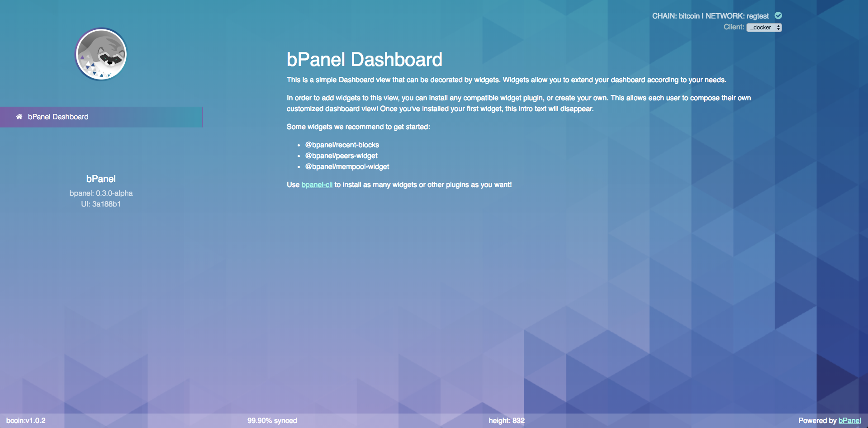868x428 pixels.
Task: Click the UI: 3a188b1 commit text
Action: click(x=101, y=204)
